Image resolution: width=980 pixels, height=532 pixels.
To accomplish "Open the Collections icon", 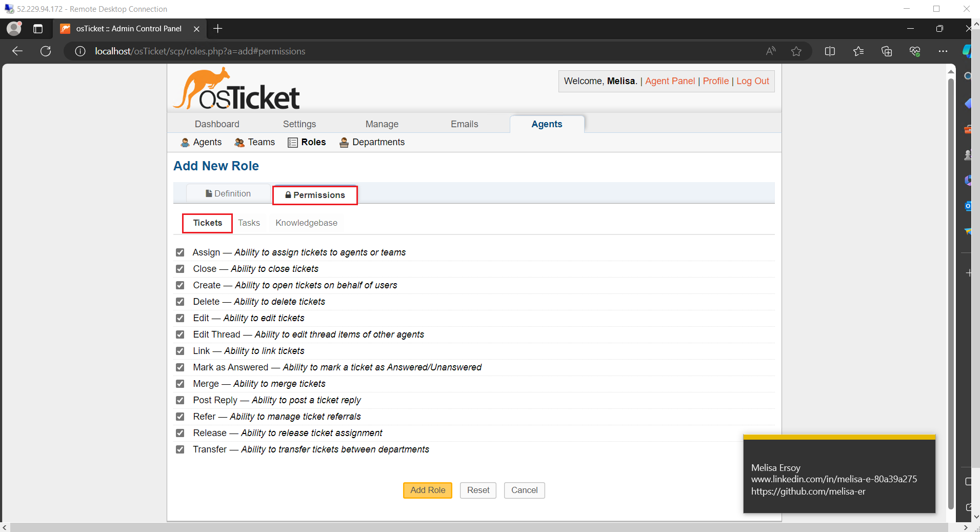I will tap(887, 51).
